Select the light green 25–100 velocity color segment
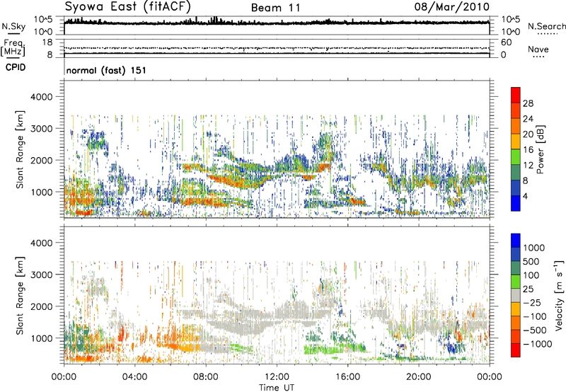566x392 pixels. coord(516,282)
